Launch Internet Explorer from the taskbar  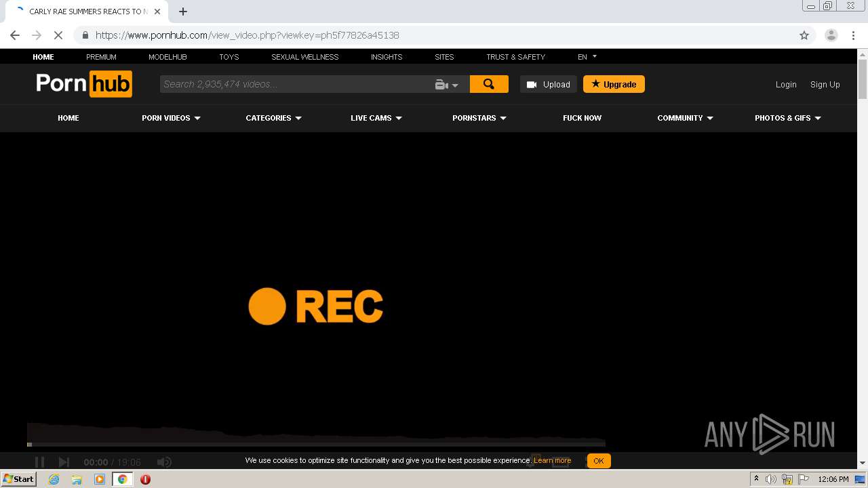54,479
